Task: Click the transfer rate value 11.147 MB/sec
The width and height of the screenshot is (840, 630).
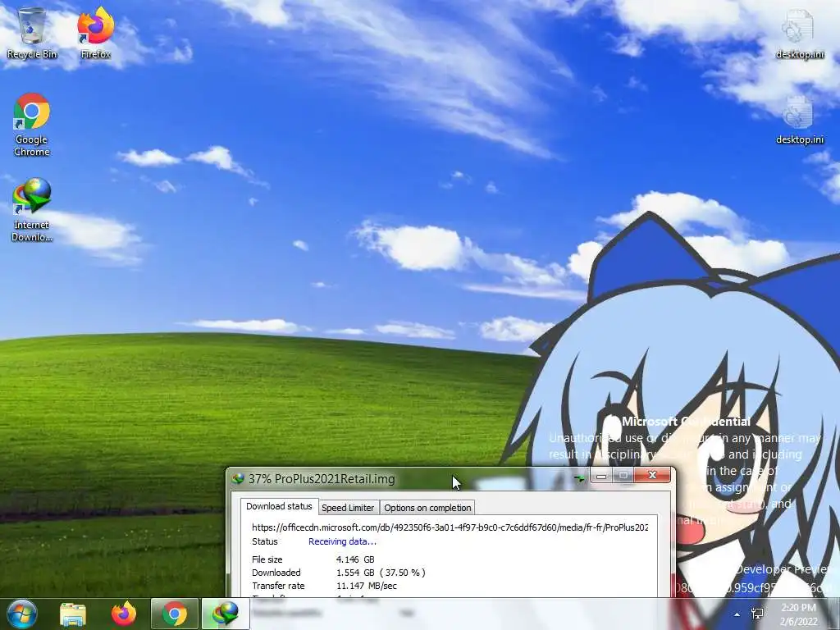Action: click(x=367, y=586)
